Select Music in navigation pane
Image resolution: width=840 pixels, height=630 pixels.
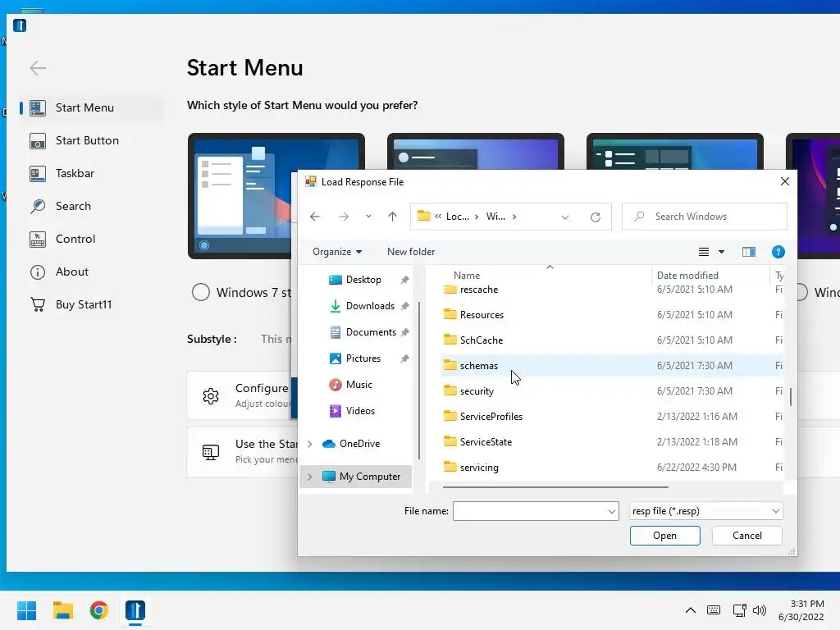(358, 385)
